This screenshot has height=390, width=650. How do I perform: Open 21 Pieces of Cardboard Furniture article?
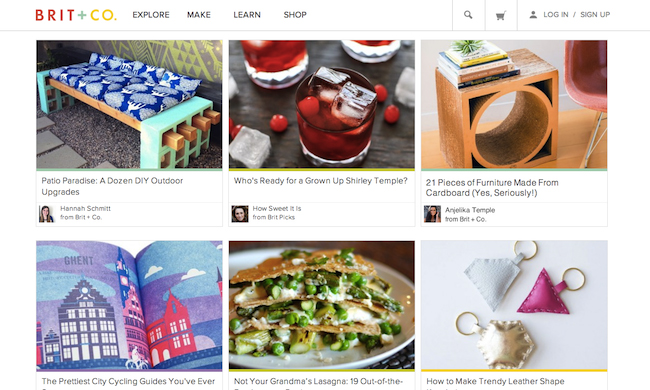492,187
